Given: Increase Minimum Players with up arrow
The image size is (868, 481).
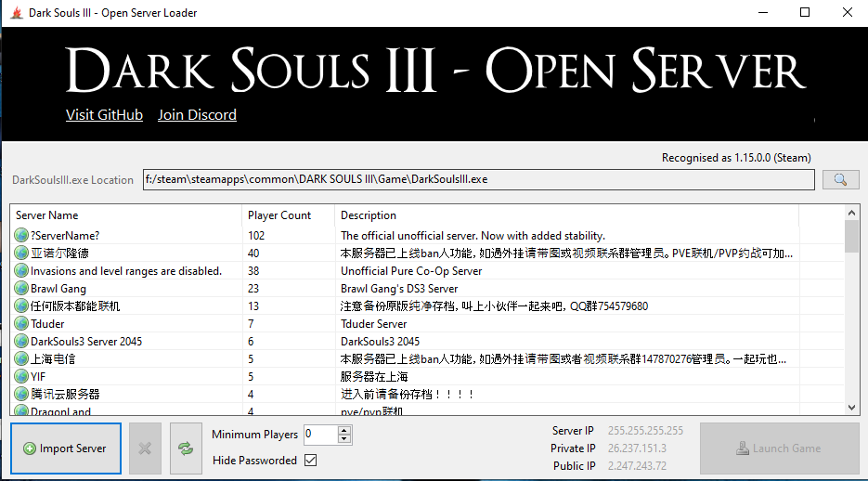Looking at the screenshot, I should [x=343, y=431].
